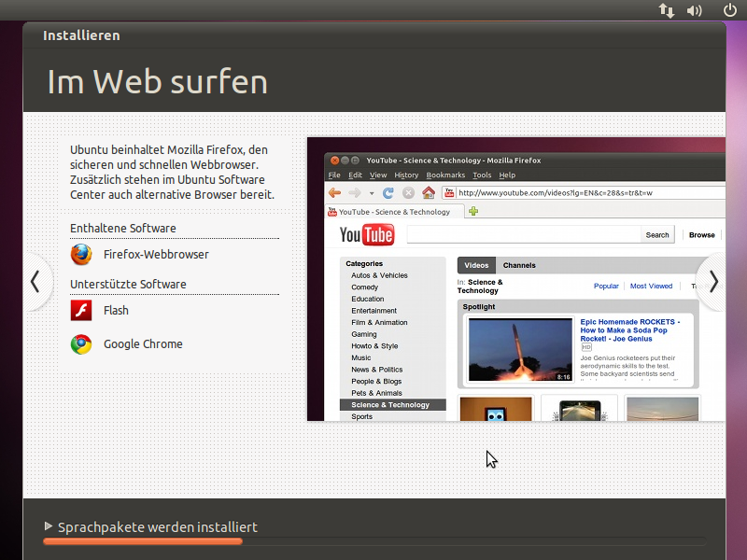Open the View menu in Firefox
Screen dimensions: 747x560
378,175
